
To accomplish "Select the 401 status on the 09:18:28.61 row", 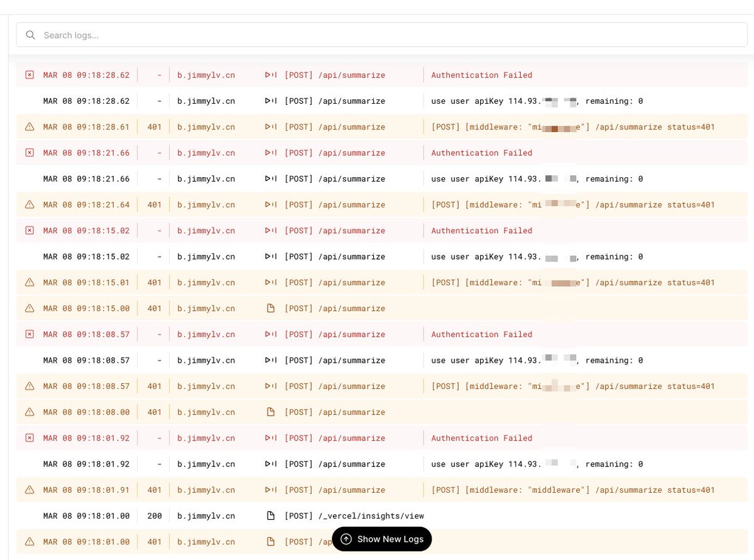I will (x=155, y=127).
